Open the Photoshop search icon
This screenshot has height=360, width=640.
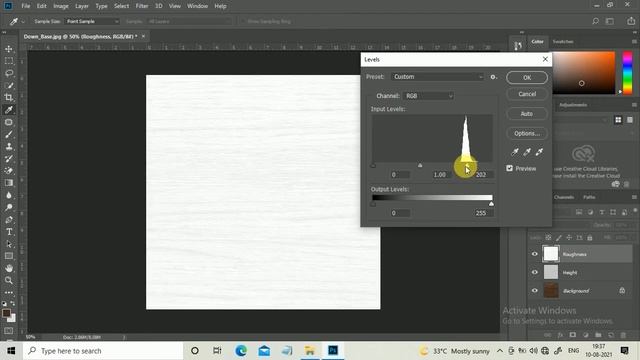596,21
